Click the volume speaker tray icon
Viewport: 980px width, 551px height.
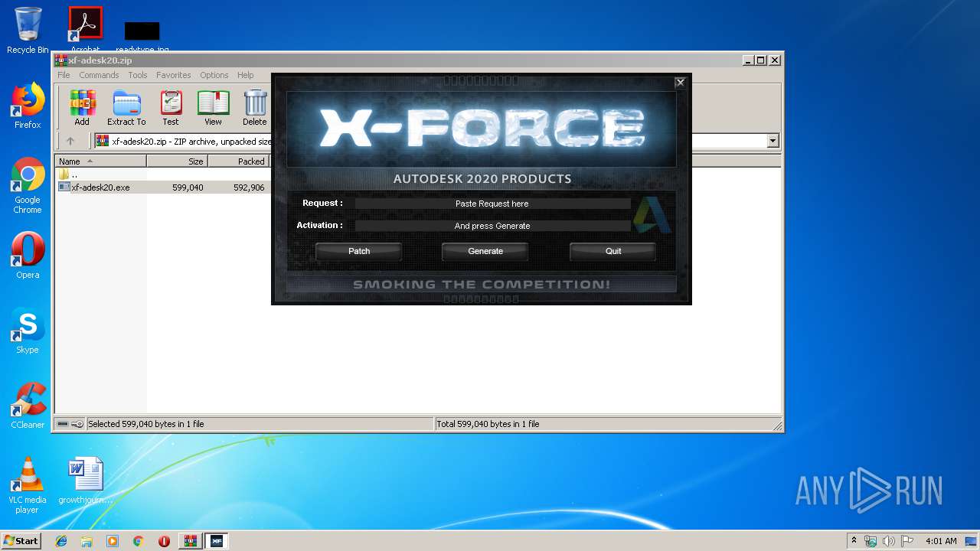point(889,541)
